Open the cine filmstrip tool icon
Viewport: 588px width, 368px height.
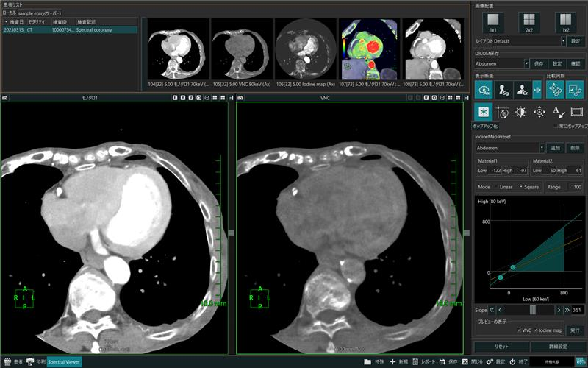[x=577, y=112]
